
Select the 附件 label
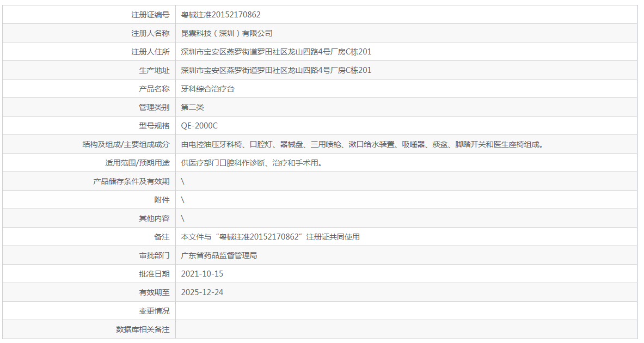162,200
